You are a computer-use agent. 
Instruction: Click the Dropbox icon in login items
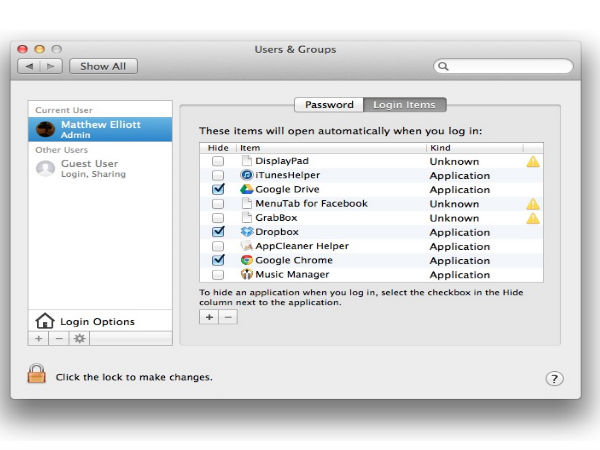click(x=247, y=232)
